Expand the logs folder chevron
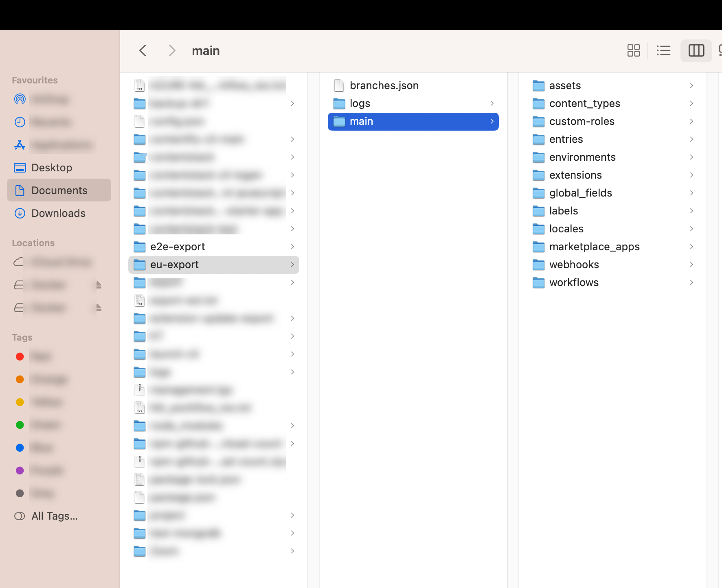 (x=492, y=103)
